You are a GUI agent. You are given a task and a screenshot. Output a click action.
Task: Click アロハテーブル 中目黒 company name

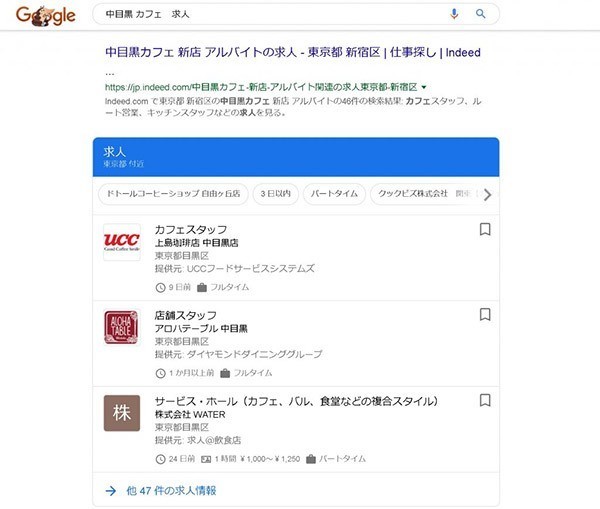click(x=201, y=329)
